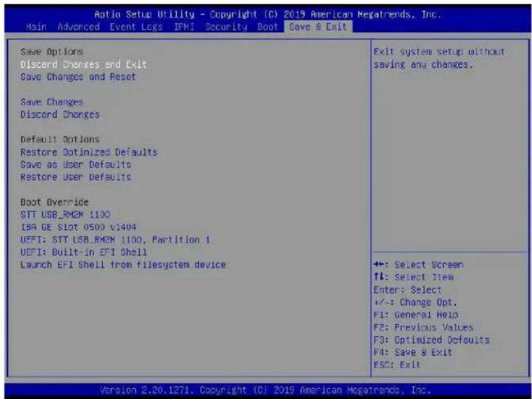Click the F1: General Help hint
Viewport: 532px width, 399px height.
416,315
